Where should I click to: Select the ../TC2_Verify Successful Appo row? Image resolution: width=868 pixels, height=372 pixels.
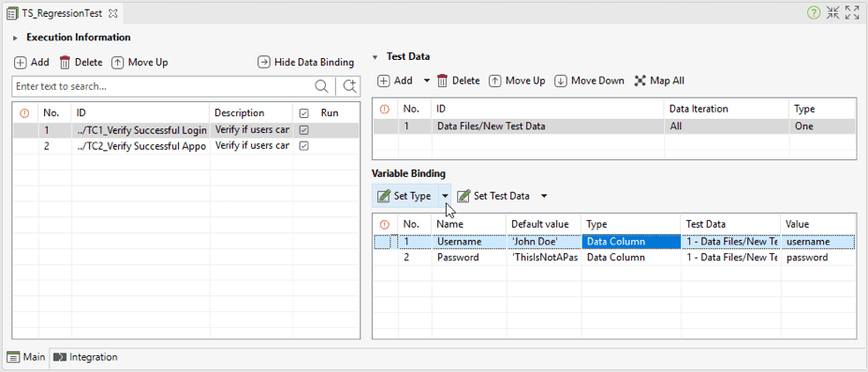click(186, 146)
